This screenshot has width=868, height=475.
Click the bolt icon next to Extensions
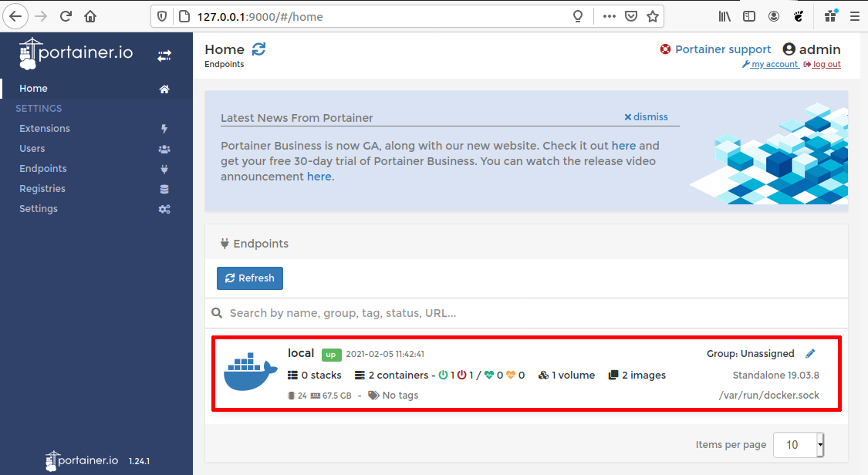164,129
